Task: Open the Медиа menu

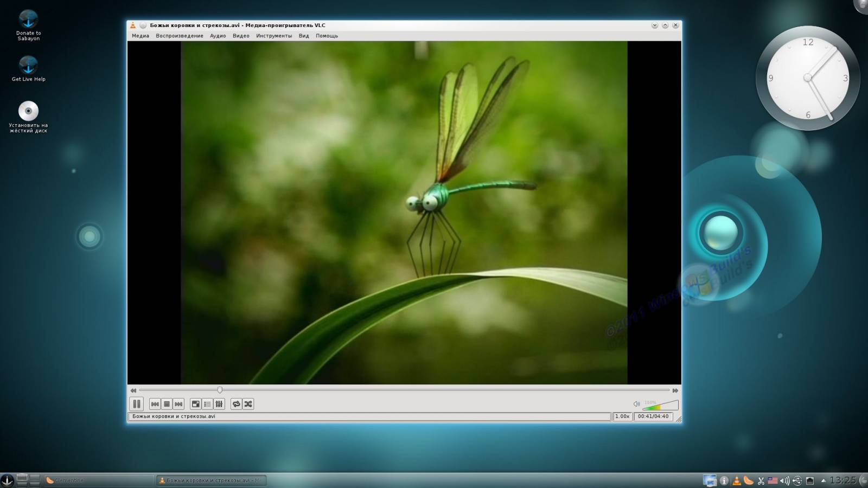Action: (x=140, y=36)
